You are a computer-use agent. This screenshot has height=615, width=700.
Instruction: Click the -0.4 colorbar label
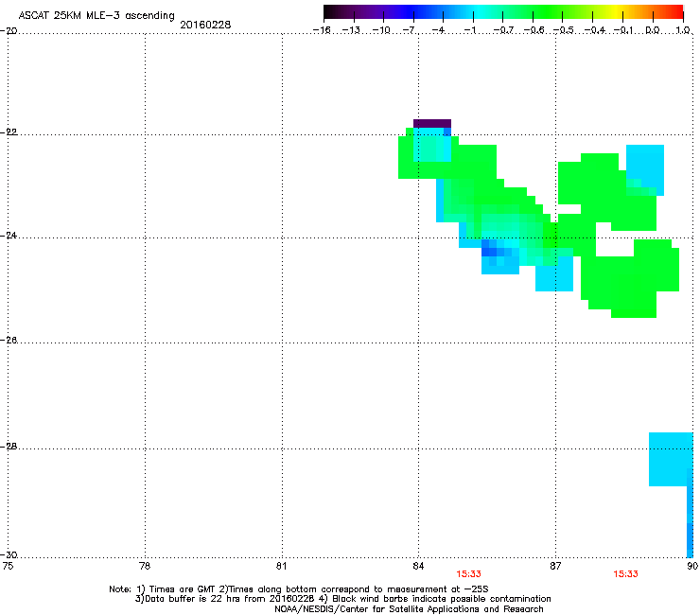pyautogui.click(x=595, y=30)
